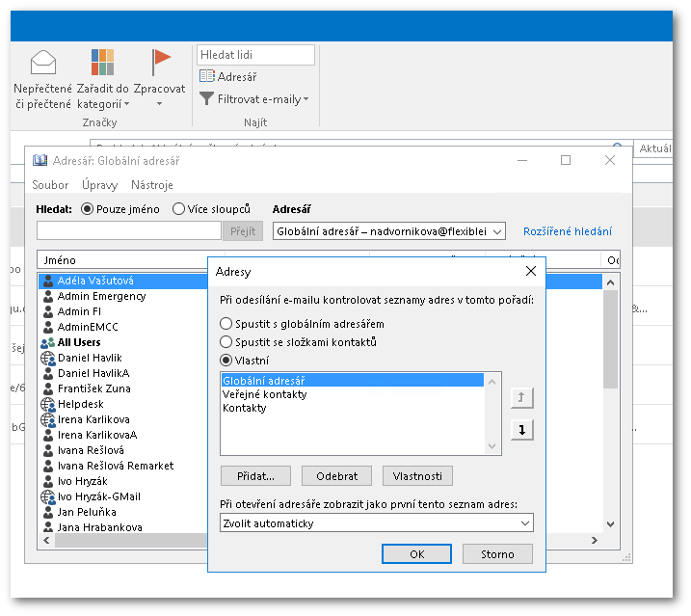Click the Hledat lidi search field
The height and width of the screenshot is (616, 691).
point(255,55)
